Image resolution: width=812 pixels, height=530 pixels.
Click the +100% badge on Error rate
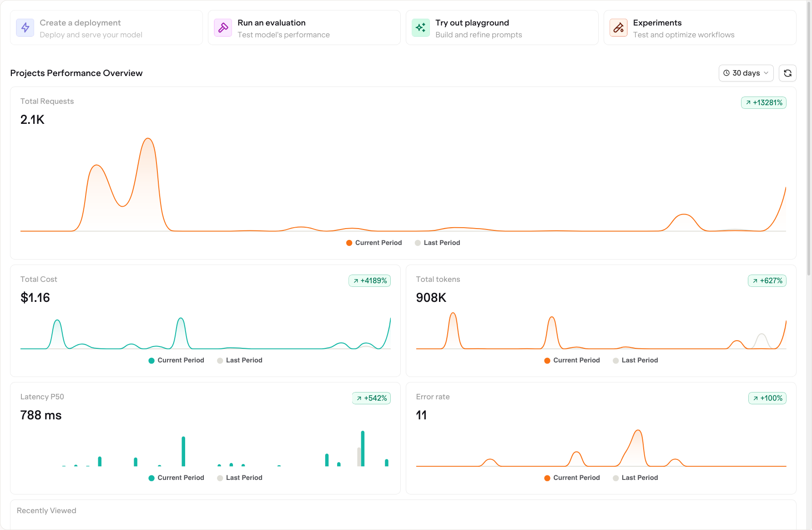[767, 398]
